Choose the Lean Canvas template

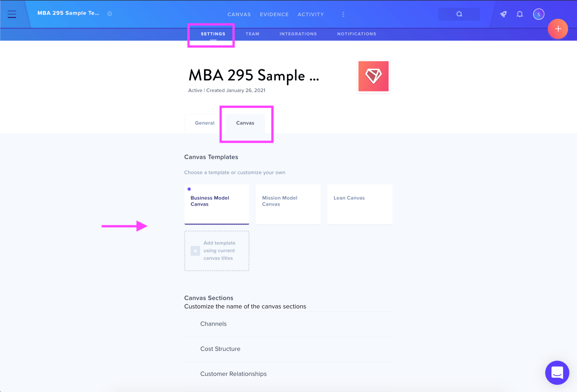360,204
